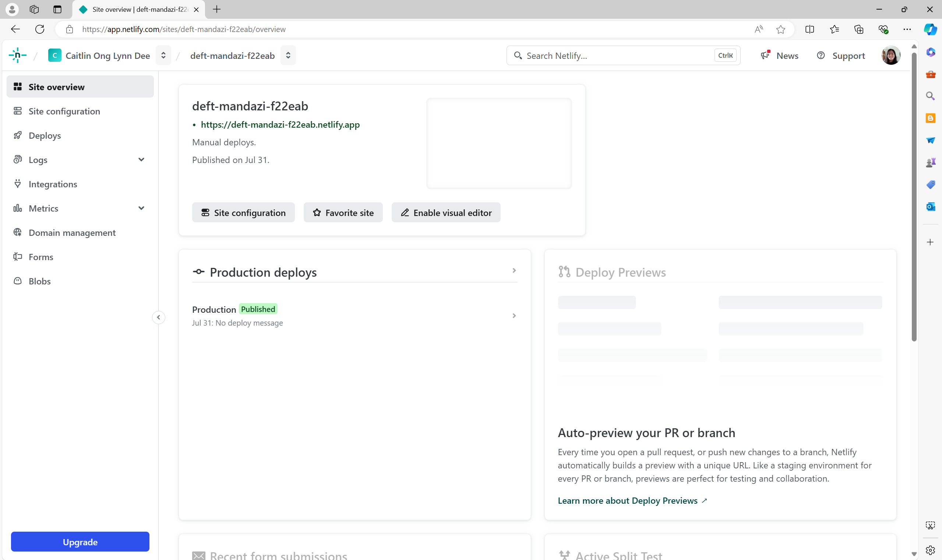Click the Read aloud icon

coord(759,29)
